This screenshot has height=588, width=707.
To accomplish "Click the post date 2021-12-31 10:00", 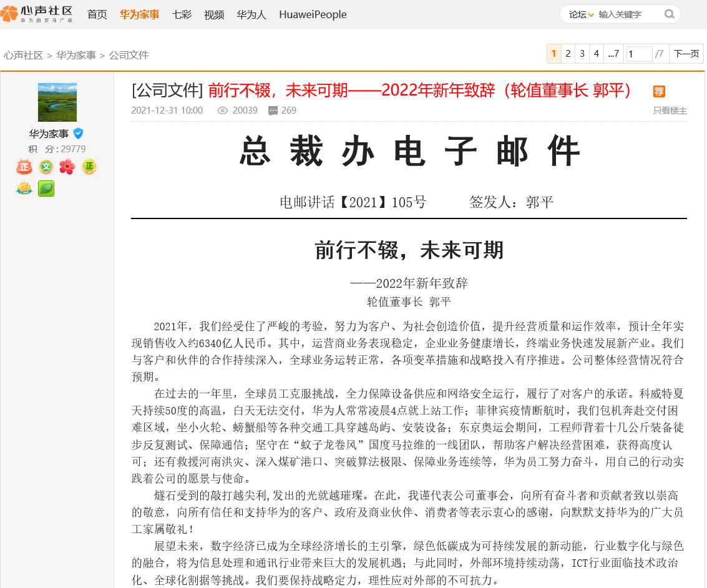I will click(167, 110).
